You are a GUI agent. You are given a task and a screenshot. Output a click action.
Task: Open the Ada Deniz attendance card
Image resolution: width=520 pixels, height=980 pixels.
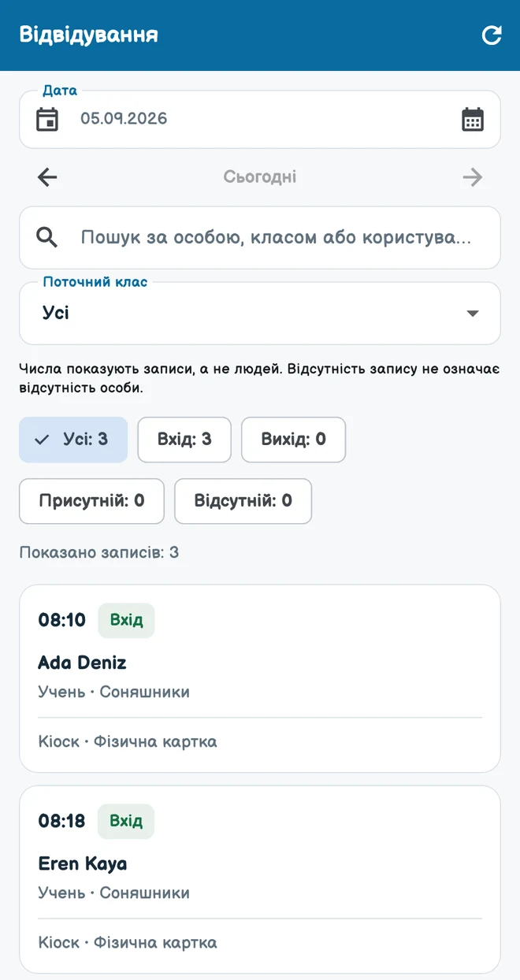[260, 678]
